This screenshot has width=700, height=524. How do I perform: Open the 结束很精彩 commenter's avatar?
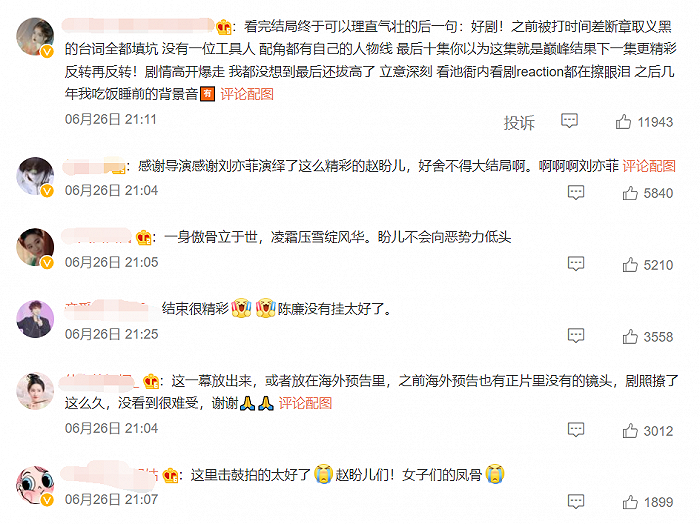coord(35,319)
